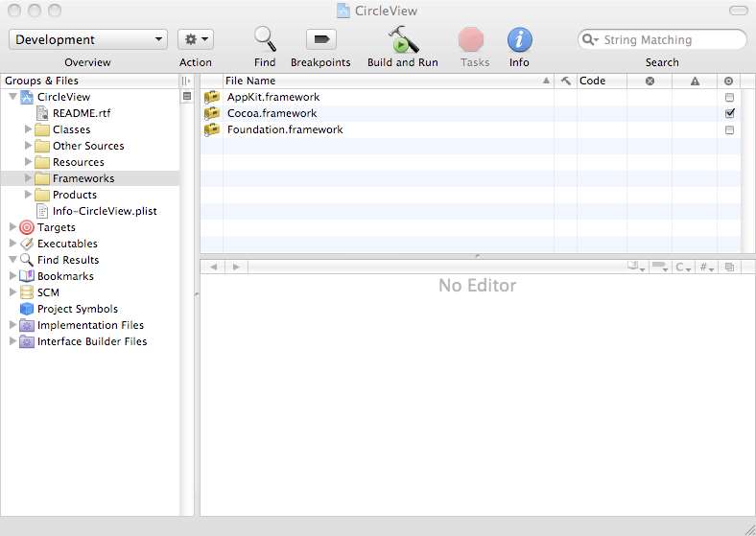
Task: Select the SCM group in sidebar
Action: (47, 292)
